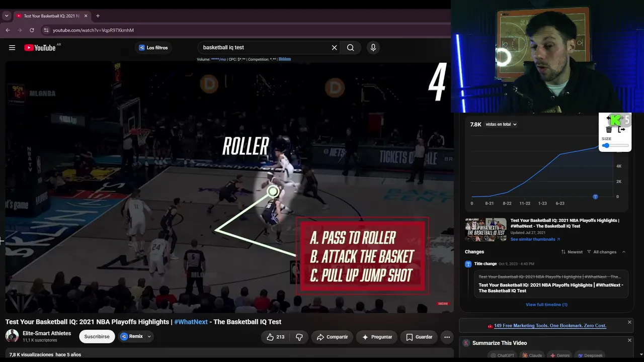
Task: Click the Summarize This Video K logo
Action: (466, 343)
